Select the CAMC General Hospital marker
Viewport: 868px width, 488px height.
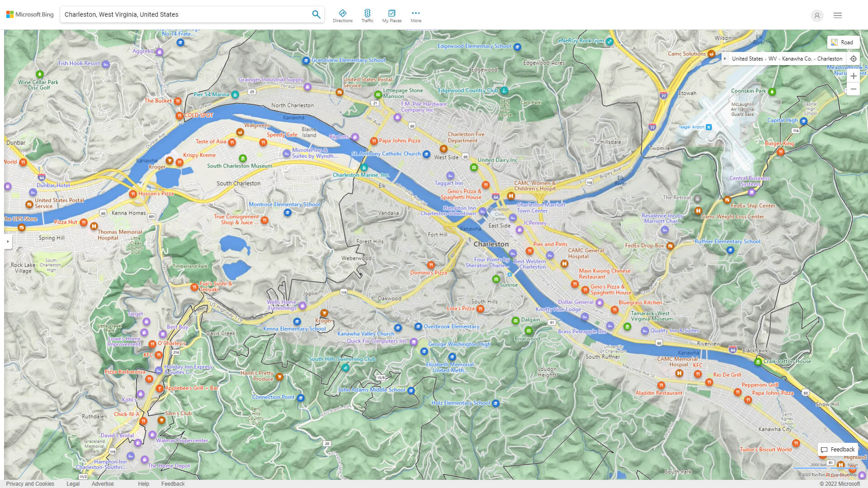click(x=564, y=263)
